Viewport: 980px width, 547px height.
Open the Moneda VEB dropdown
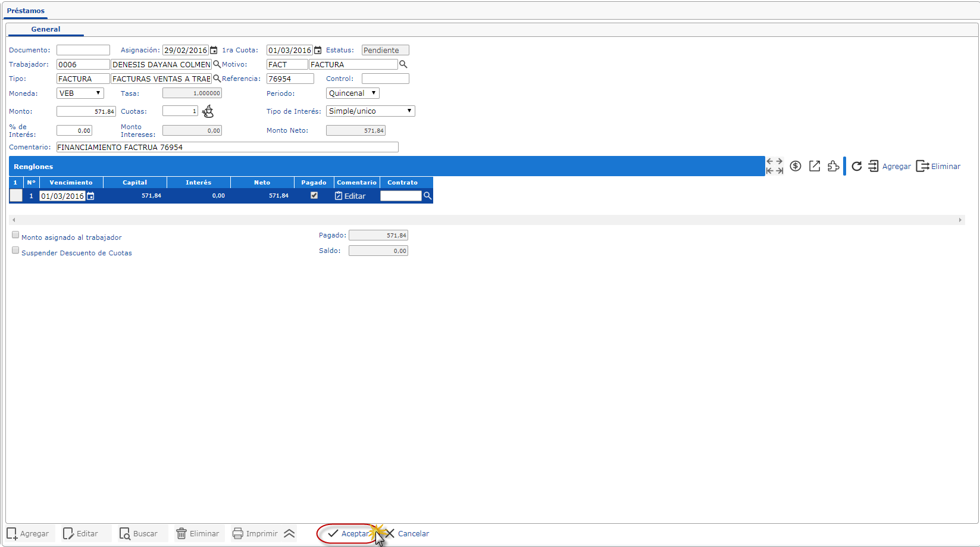click(80, 93)
